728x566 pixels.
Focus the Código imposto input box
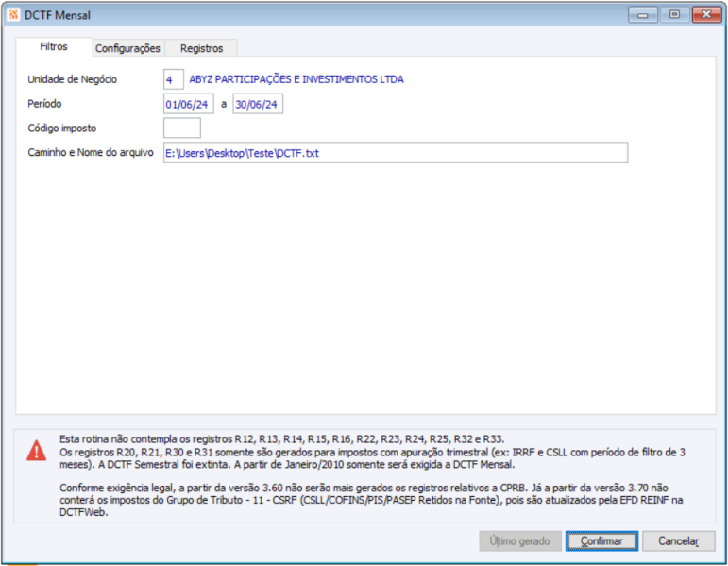click(182, 129)
